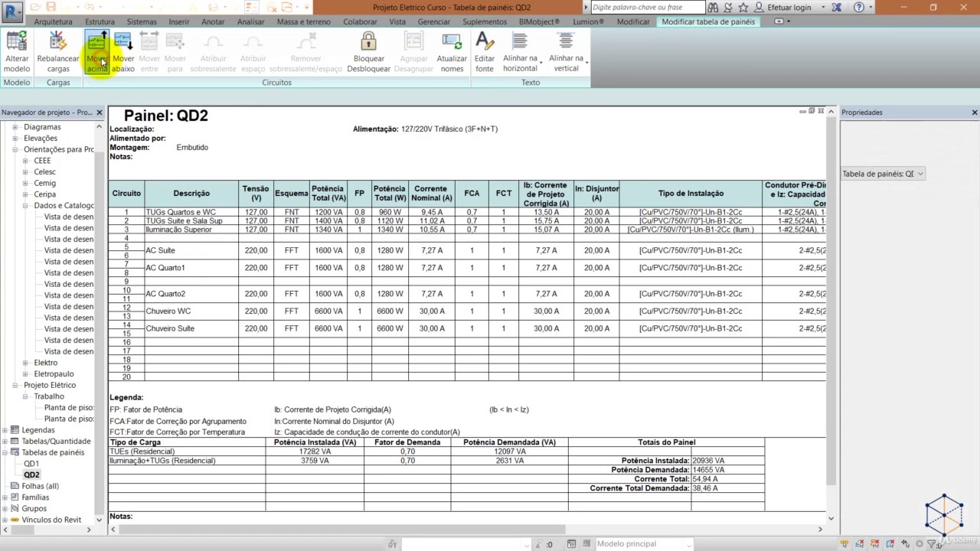Expand the Diagramas tree node

point(15,127)
